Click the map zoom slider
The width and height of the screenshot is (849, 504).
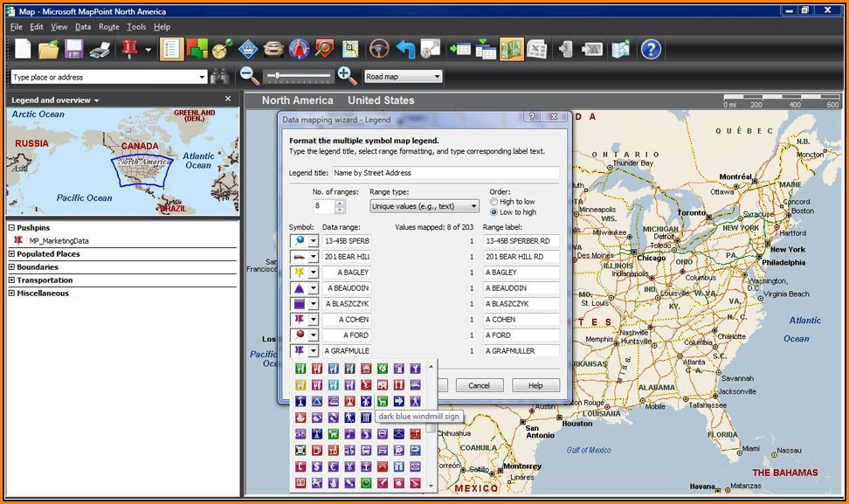pyautogui.click(x=298, y=76)
